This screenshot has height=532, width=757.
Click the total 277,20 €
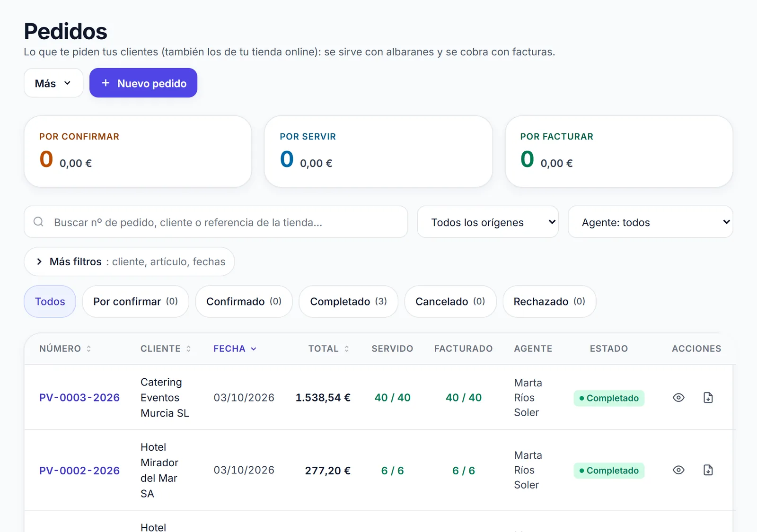pos(328,471)
